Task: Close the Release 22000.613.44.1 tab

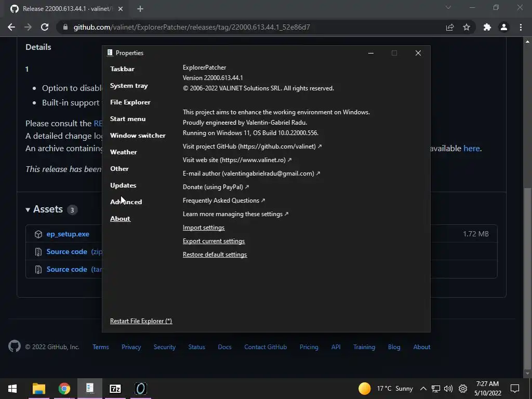Action: 121,9
